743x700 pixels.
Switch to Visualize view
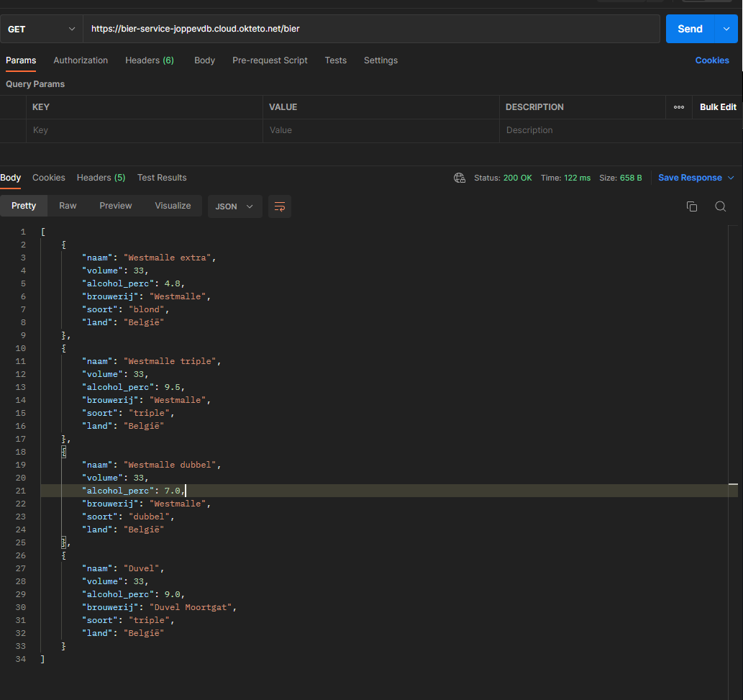pos(173,206)
